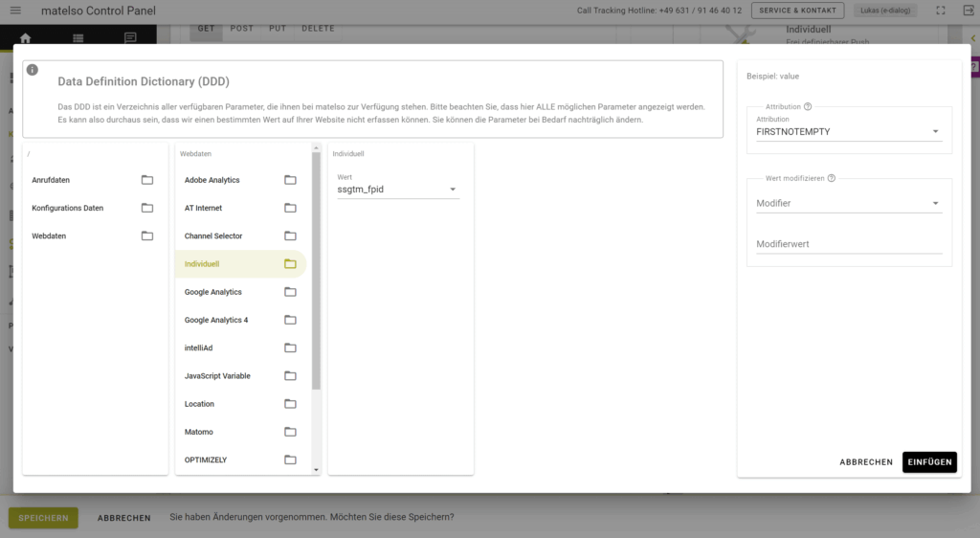Click the folder icon for intelliAd
Screen dimensions: 980x538
(291, 348)
